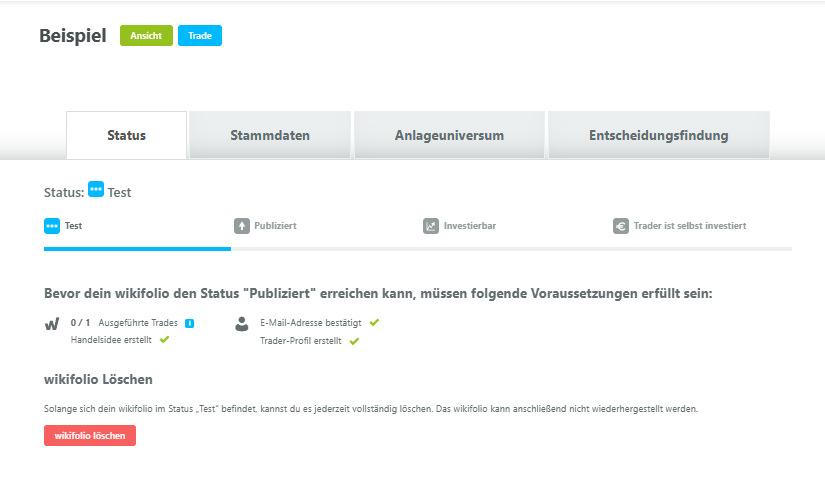Click the wikifolio W logo icon
The image size is (825, 486).
(52, 324)
